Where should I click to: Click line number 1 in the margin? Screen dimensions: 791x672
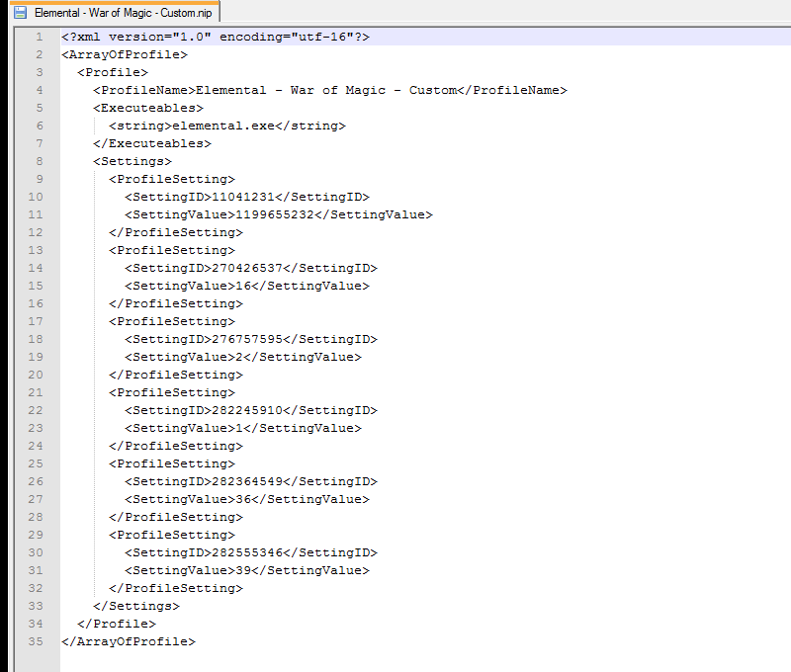pyautogui.click(x=38, y=37)
